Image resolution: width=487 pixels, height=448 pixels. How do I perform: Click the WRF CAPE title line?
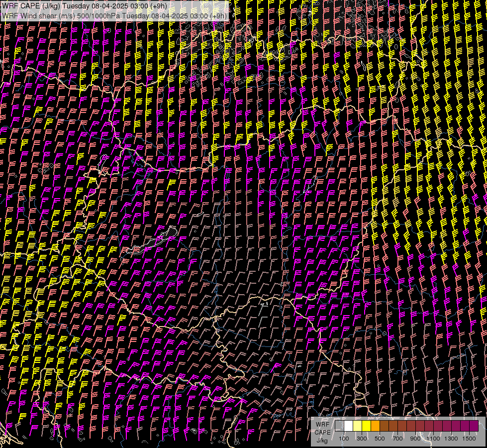click(x=84, y=6)
